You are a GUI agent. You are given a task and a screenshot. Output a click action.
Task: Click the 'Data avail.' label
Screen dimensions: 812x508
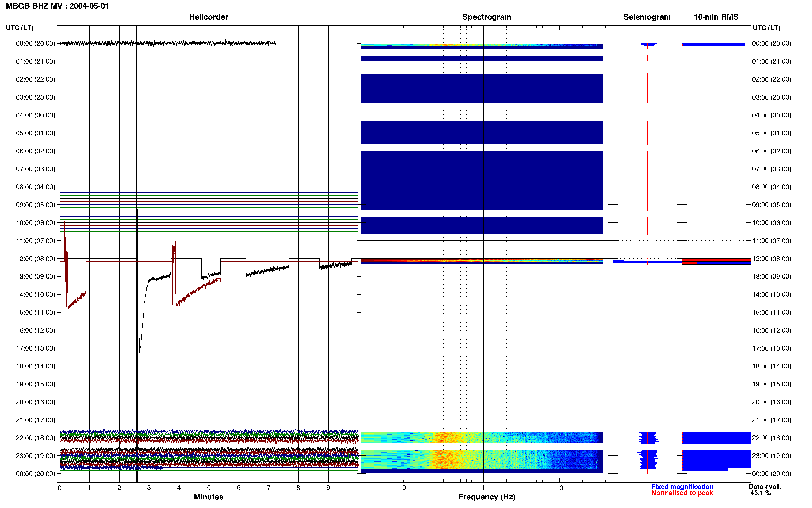tap(765, 486)
